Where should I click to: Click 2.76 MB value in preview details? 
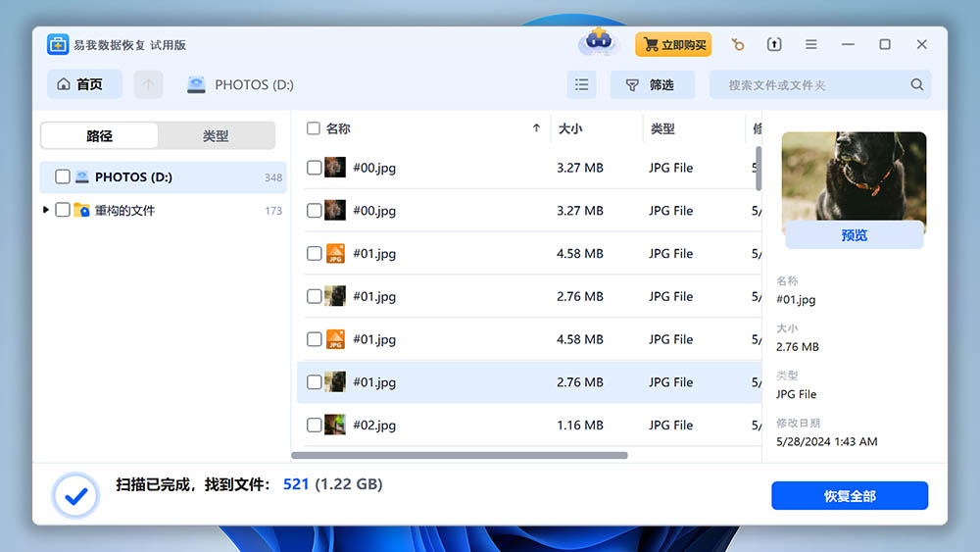(x=798, y=346)
